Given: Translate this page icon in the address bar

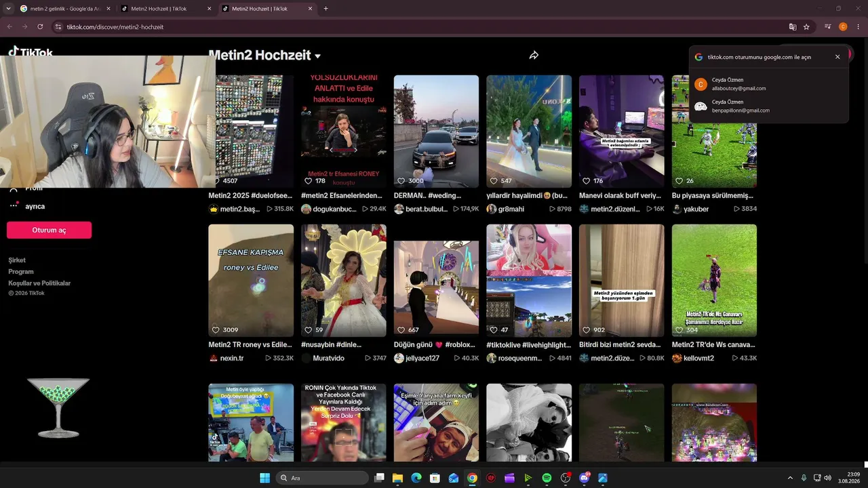Looking at the screenshot, I should coord(792,27).
